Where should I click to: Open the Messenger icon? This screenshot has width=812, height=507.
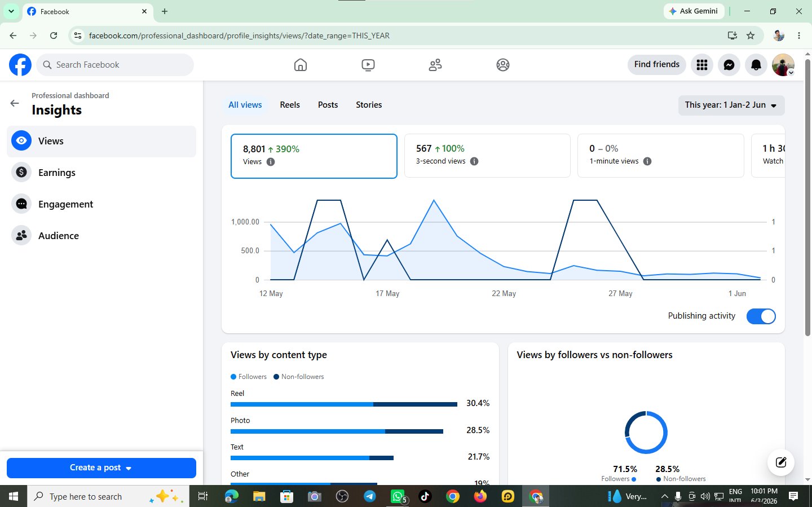tap(729, 65)
